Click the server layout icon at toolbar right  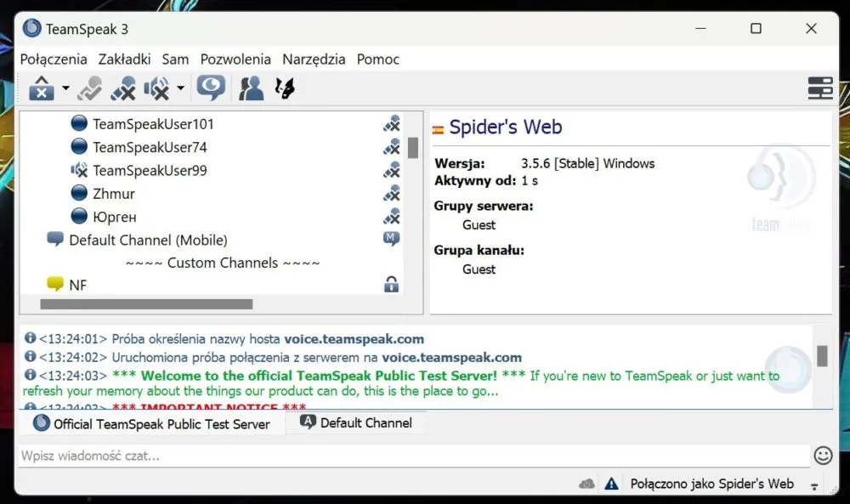[820, 88]
